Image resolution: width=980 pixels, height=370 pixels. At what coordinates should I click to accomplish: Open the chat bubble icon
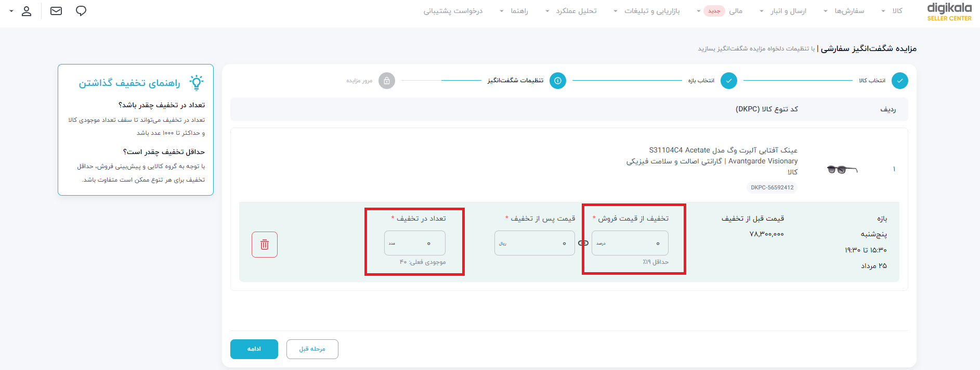point(81,11)
